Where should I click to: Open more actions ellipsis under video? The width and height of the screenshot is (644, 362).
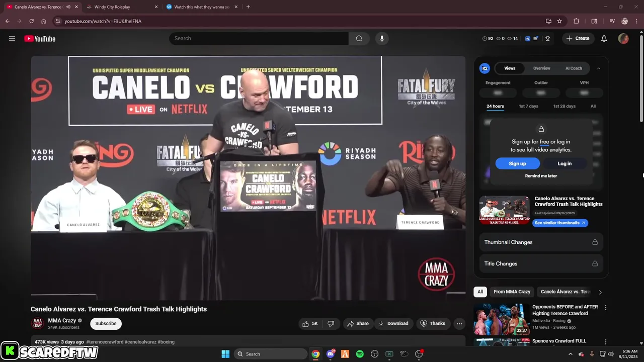[x=459, y=324]
